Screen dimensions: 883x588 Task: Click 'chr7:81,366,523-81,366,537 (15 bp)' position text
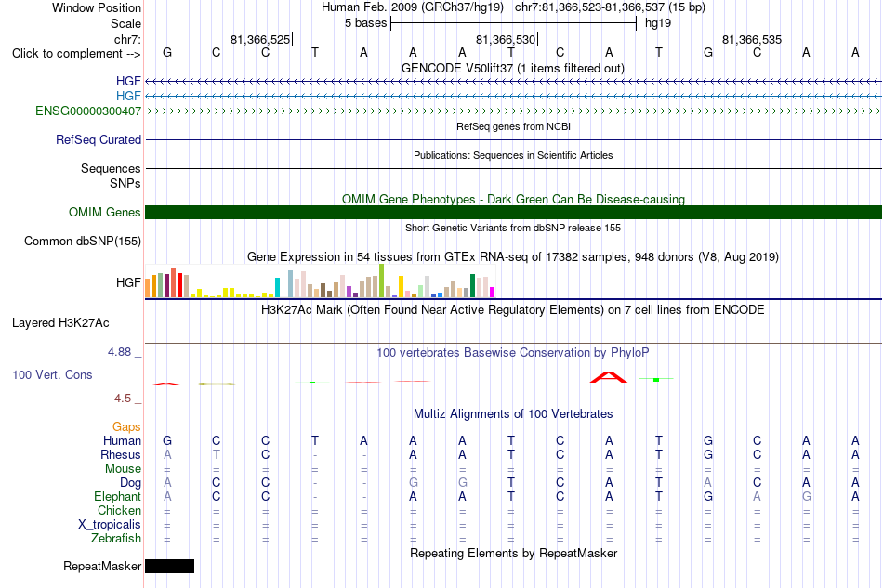[x=610, y=7]
